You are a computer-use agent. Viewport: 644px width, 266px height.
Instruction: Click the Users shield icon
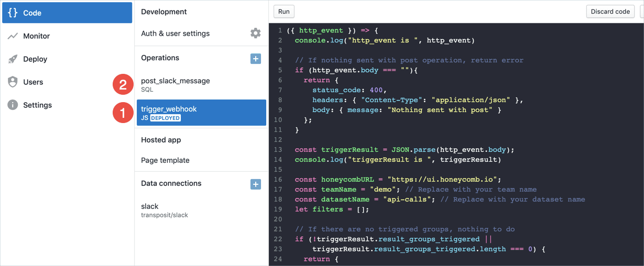[13, 82]
